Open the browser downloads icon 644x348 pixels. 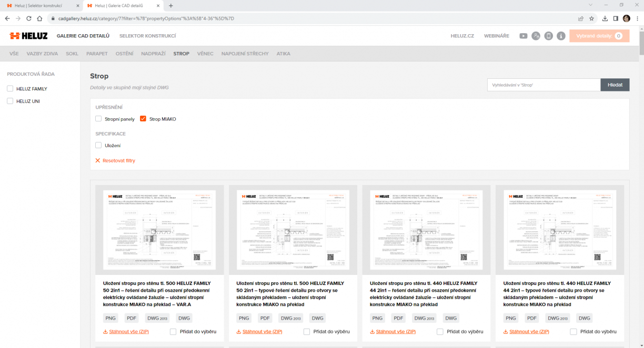[605, 18]
